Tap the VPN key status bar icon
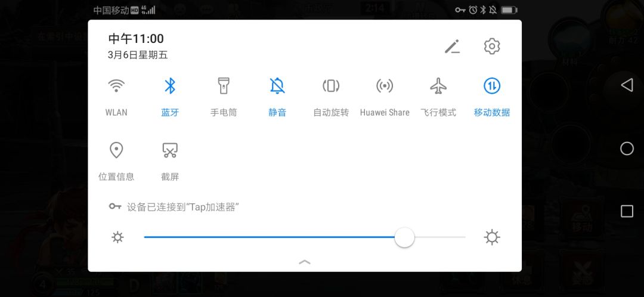Screen dimensions: 644x297 tap(460, 10)
